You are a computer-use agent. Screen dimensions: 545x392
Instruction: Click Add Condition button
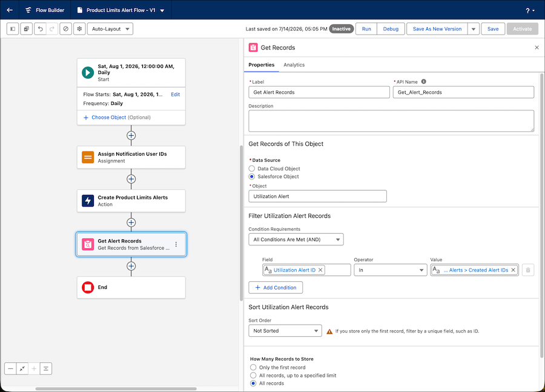click(276, 287)
